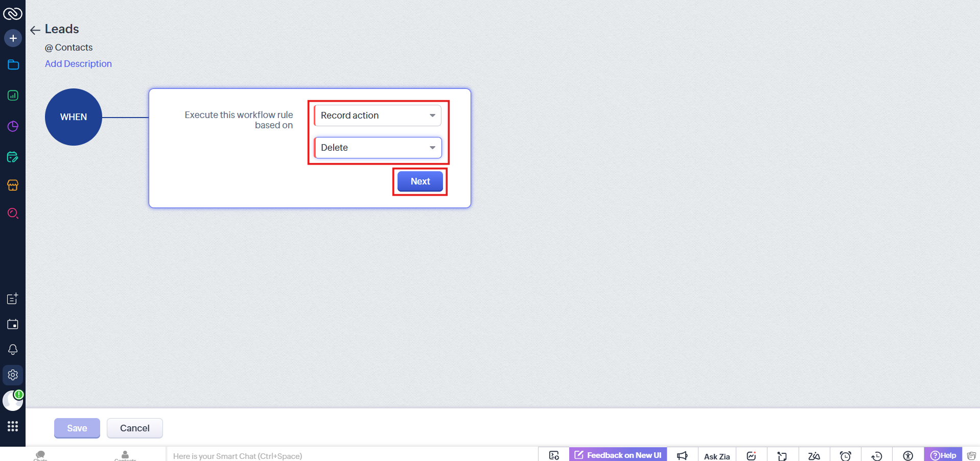
Task: Open the megaphone announcements icon
Action: coord(682,455)
